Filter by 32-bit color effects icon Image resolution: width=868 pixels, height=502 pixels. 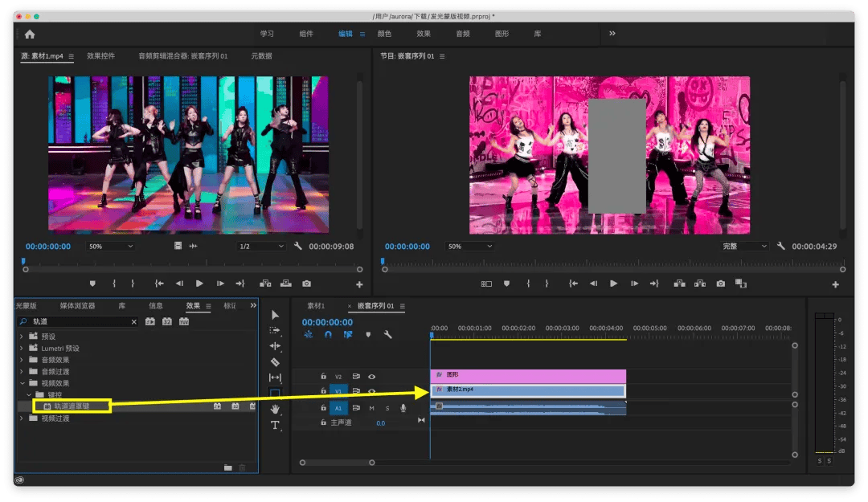pyautogui.click(x=166, y=321)
